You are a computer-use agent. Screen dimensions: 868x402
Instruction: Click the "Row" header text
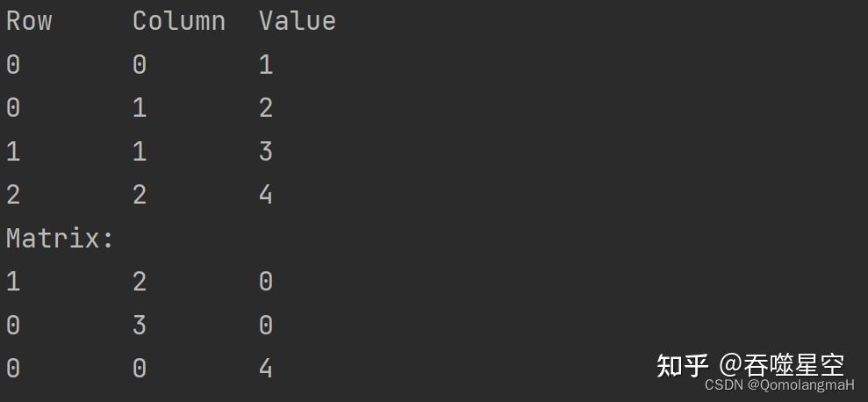[29, 21]
